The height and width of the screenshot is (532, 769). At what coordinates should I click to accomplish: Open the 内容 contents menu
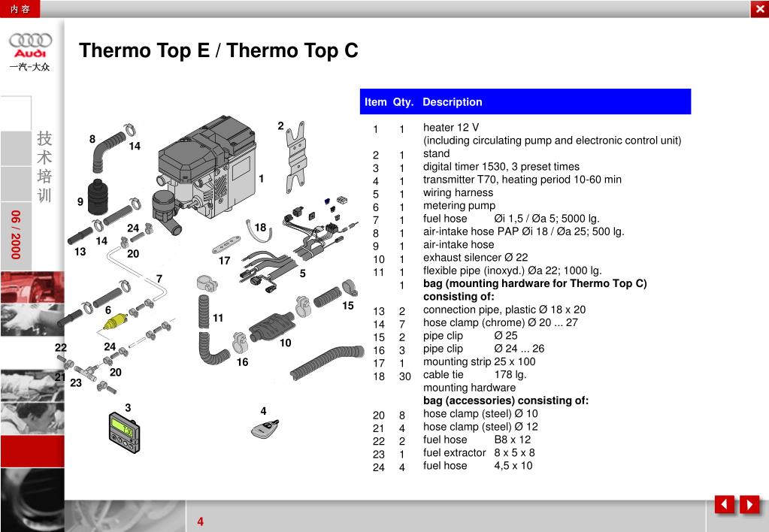[20, 9]
